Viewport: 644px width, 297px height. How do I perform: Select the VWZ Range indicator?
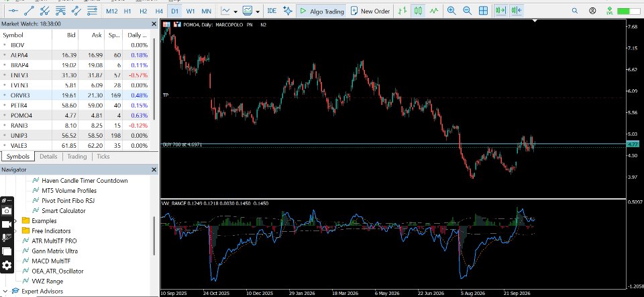[47, 282]
